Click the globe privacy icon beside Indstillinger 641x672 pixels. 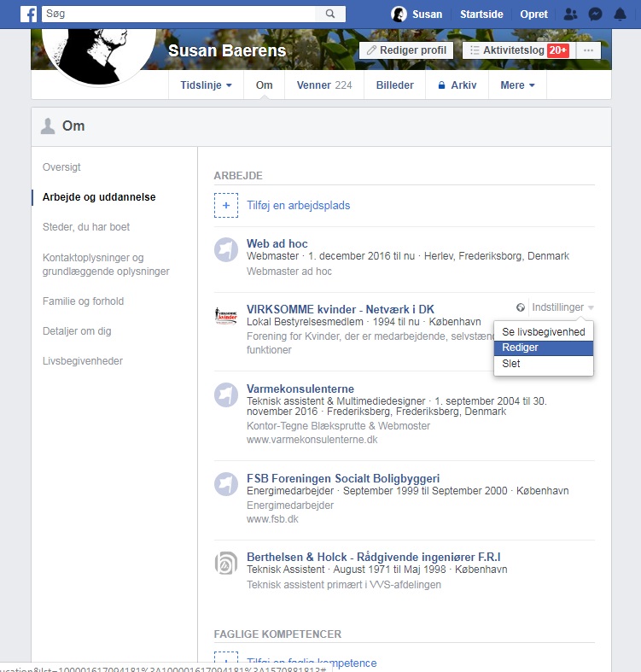pos(521,307)
